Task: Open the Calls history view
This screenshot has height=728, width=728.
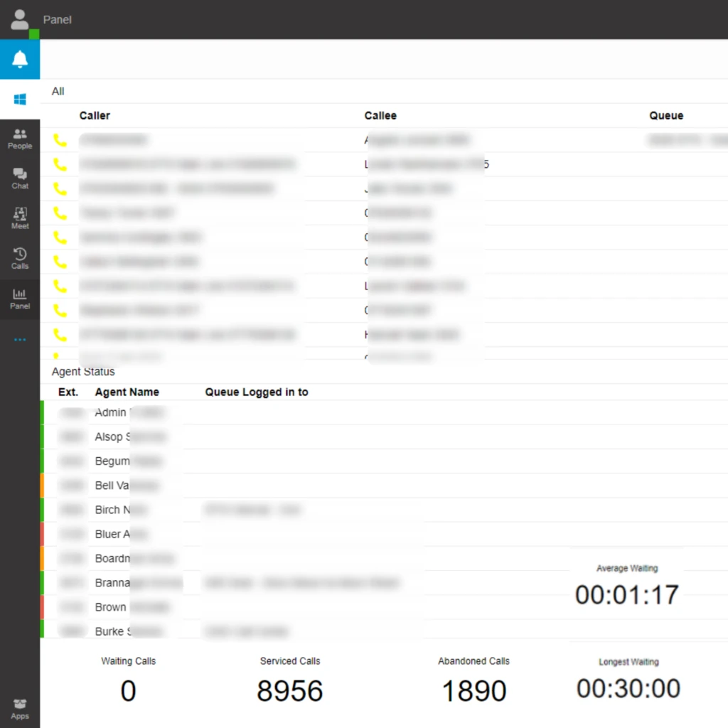Action: tap(19, 258)
